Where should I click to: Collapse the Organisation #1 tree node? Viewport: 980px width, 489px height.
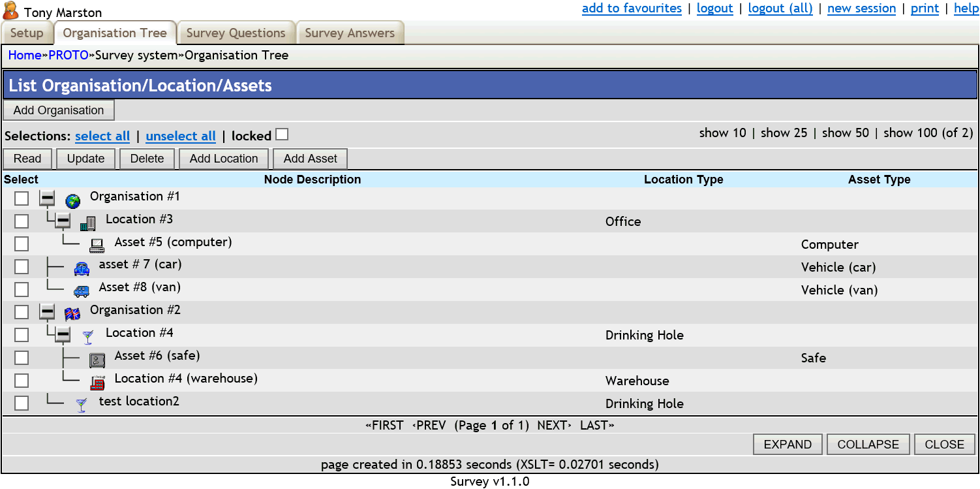tap(46, 198)
